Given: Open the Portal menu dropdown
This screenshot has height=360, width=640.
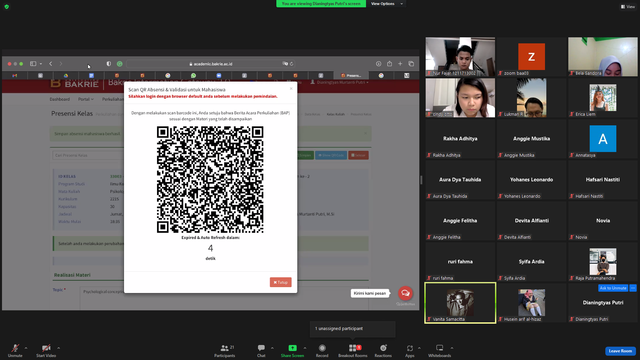Looking at the screenshot, I should click(x=86, y=99).
